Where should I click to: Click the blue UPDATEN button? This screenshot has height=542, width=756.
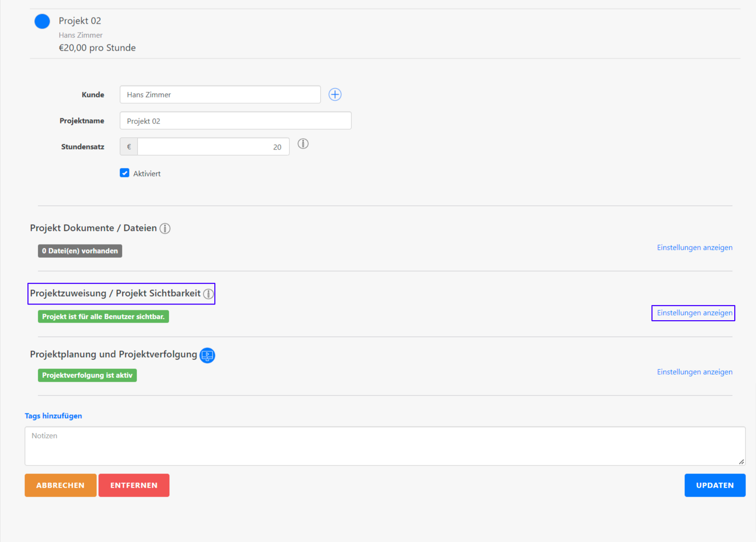point(714,485)
